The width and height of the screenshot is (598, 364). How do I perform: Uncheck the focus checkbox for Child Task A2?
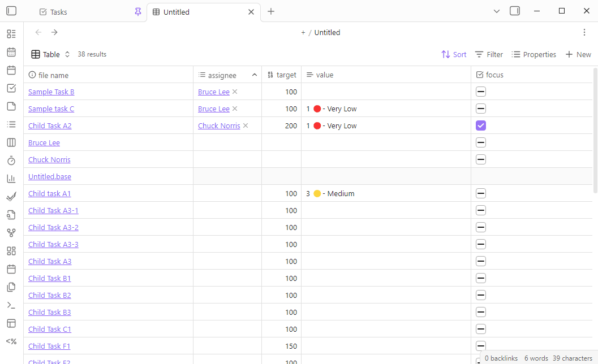pos(480,125)
